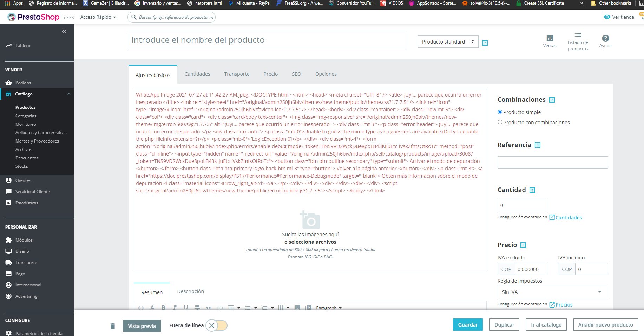Switch to Cantidades tab
Viewport: 644px width, 336px height.
tap(197, 74)
